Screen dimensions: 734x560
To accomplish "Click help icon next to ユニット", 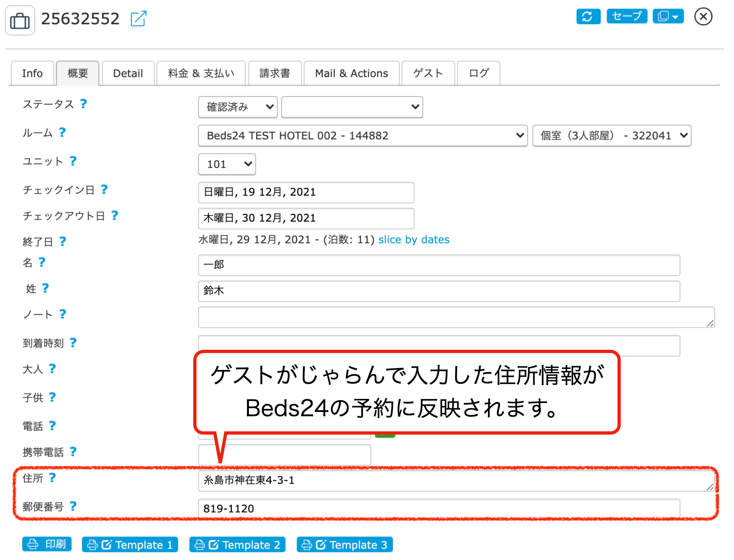I will click(73, 161).
